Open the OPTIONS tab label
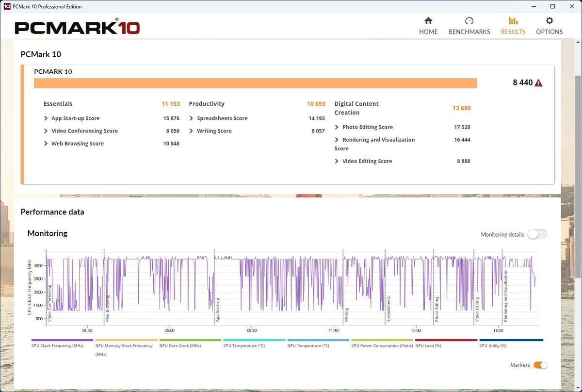Image resolution: width=582 pixels, height=392 pixels. click(550, 32)
